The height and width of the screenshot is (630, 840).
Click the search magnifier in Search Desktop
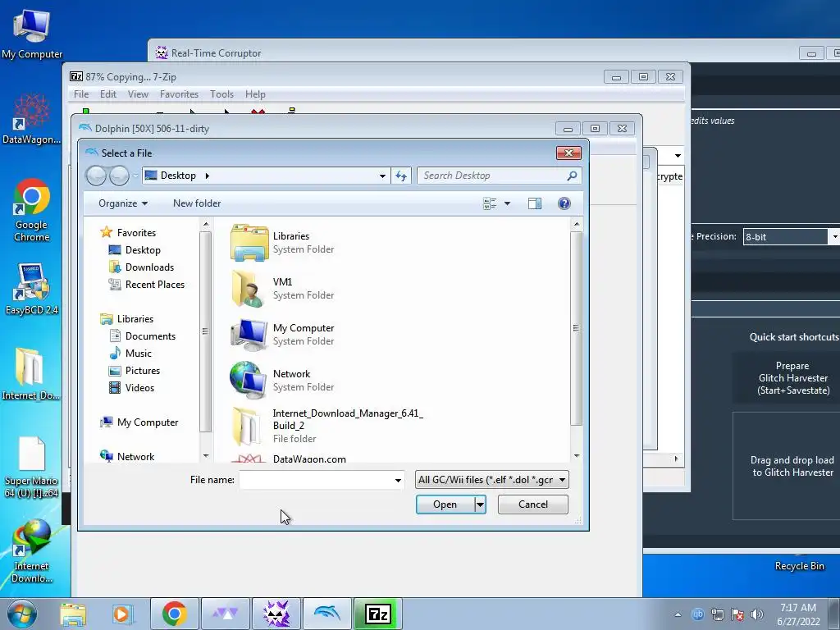[x=572, y=176]
